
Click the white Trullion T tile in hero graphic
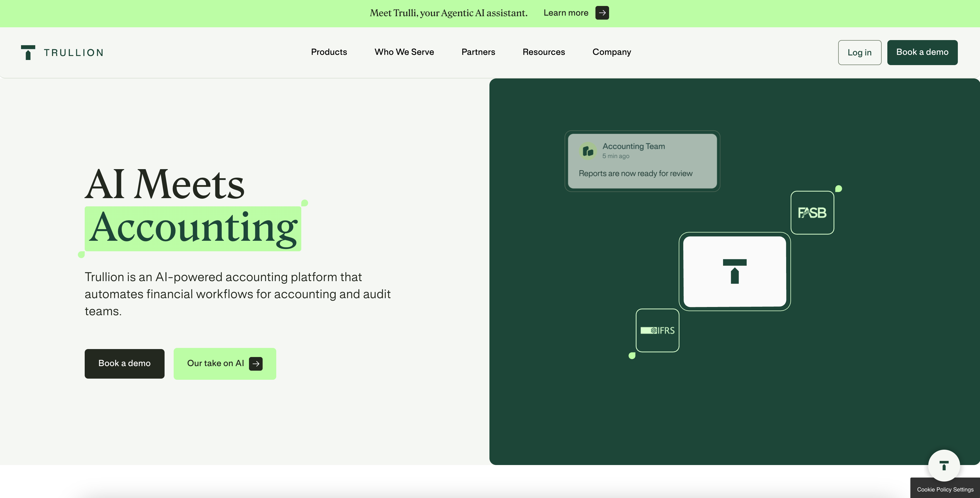click(x=734, y=271)
